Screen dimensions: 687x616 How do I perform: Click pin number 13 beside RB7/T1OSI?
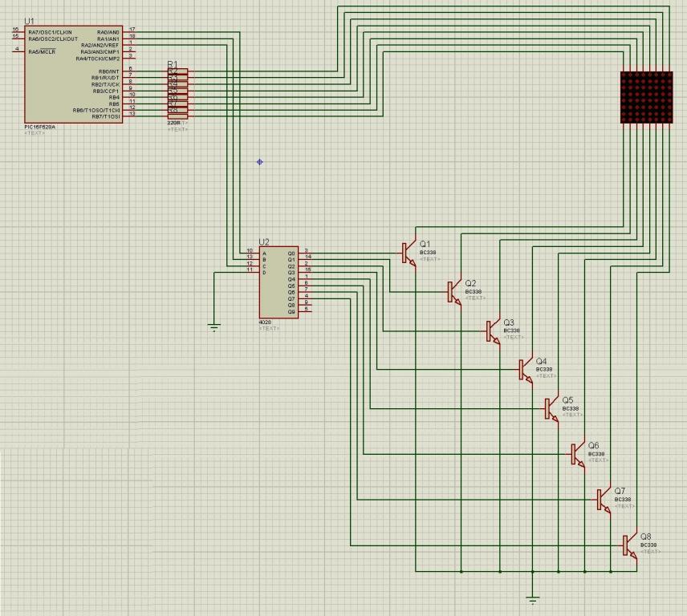[x=132, y=114]
